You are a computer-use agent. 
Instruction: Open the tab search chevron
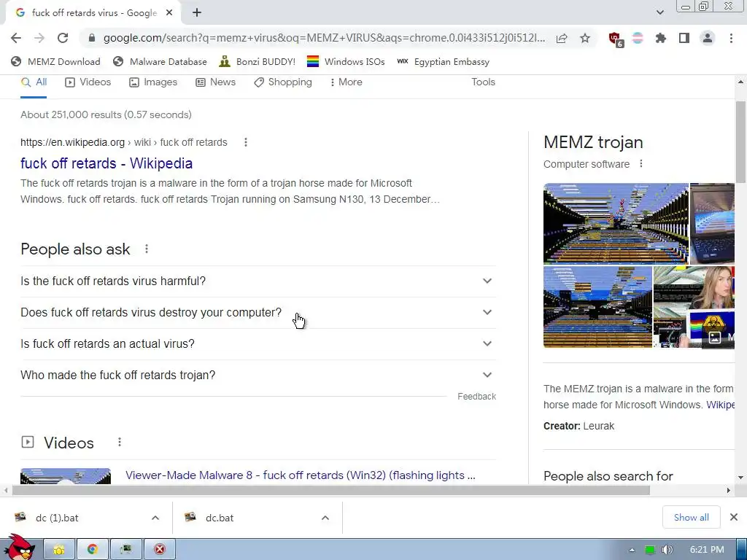point(659,13)
